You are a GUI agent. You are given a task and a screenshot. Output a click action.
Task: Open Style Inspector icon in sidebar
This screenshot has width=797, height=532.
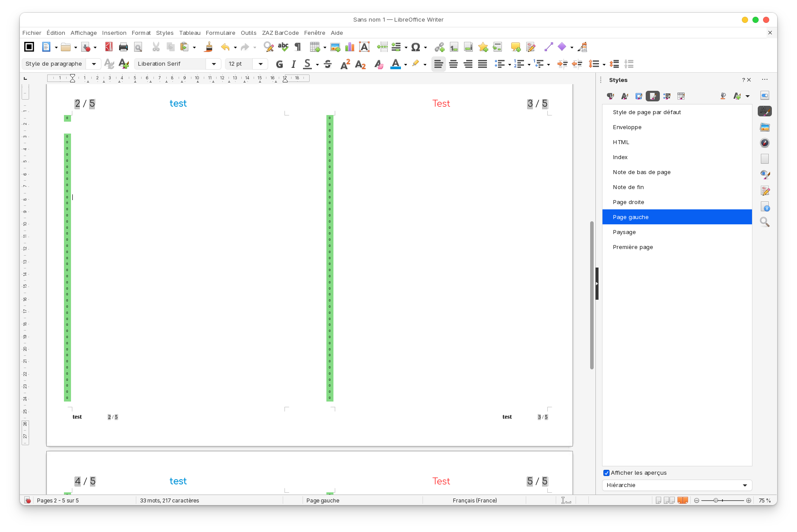pyautogui.click(x=765, y=175)
